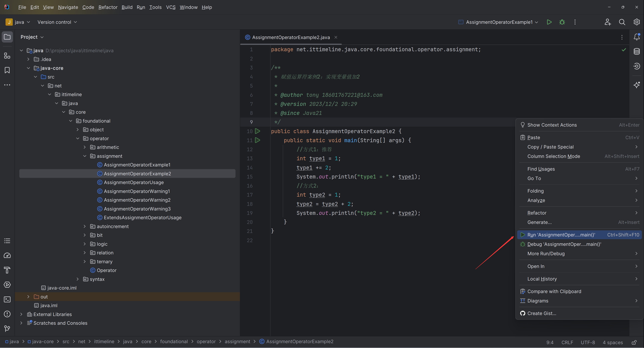Collapse the assignment package

point(84,156)
